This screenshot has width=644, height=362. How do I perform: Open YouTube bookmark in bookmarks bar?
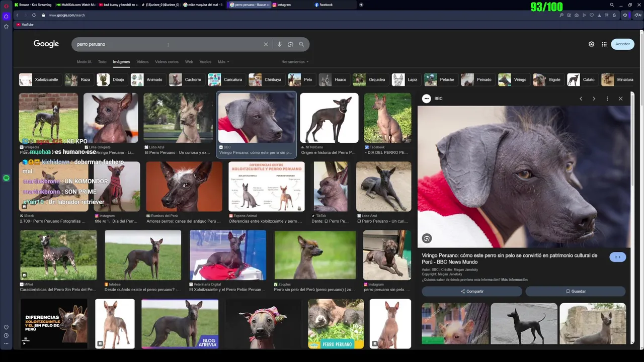(25, 25)
